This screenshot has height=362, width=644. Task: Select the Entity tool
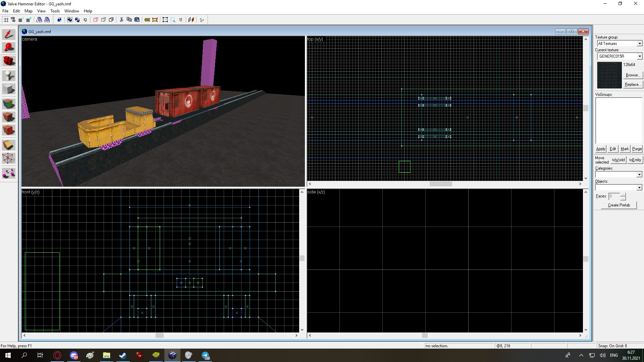[x=9, y=75]
